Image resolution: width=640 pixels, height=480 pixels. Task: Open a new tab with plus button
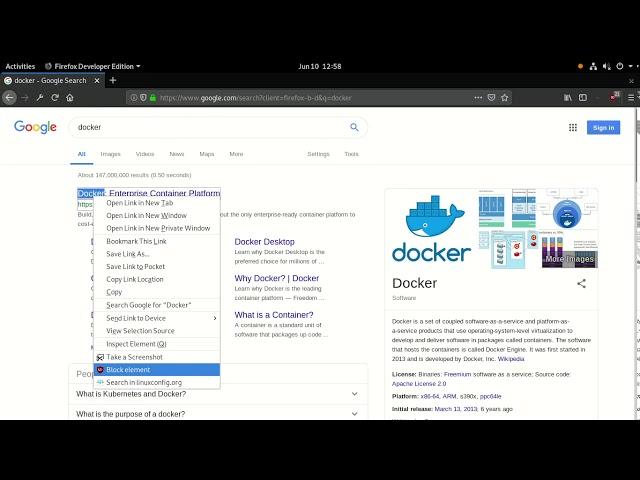click(x=113, y=80)
